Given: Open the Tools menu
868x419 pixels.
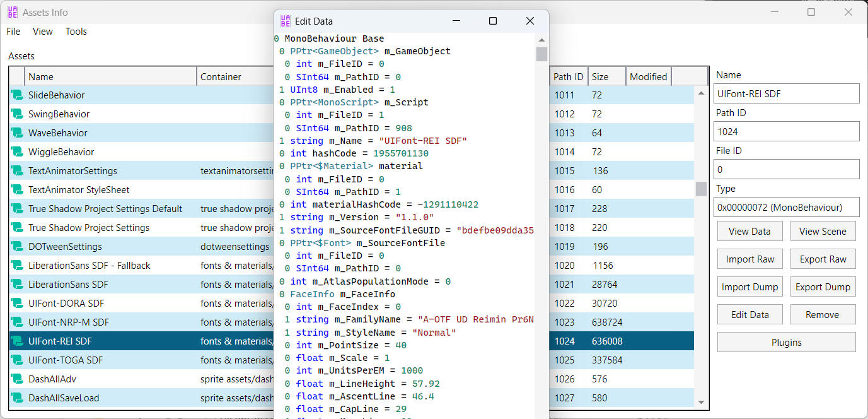Looking at the screenshot, I should click(x=76, y=32).
